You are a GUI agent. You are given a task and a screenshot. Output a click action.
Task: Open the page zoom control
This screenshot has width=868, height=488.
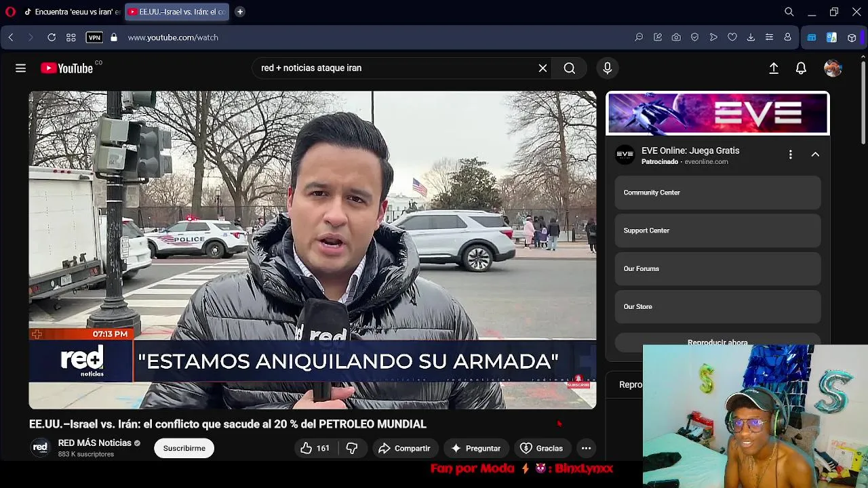[639, 37]
